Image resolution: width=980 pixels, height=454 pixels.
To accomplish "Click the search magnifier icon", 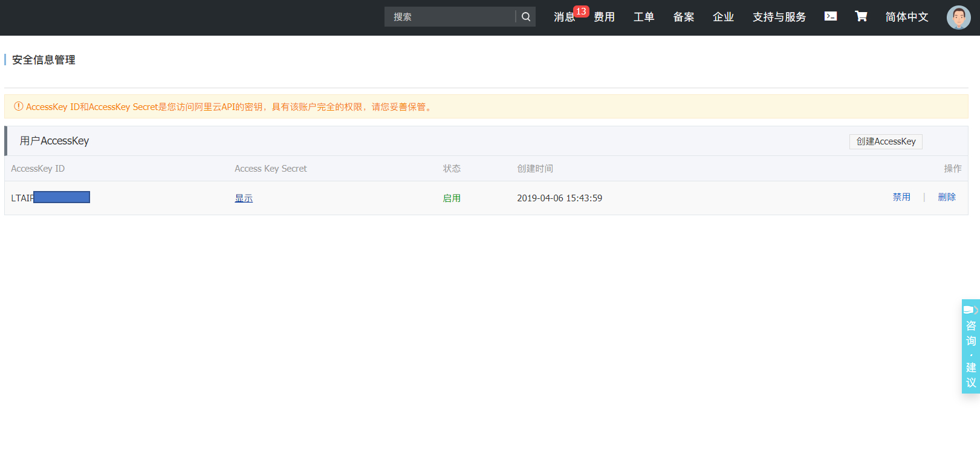I will (x=526, y=17).
